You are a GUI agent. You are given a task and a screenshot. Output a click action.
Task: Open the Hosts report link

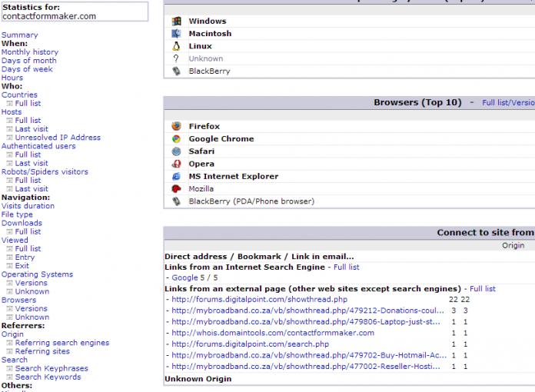point(12,111)
